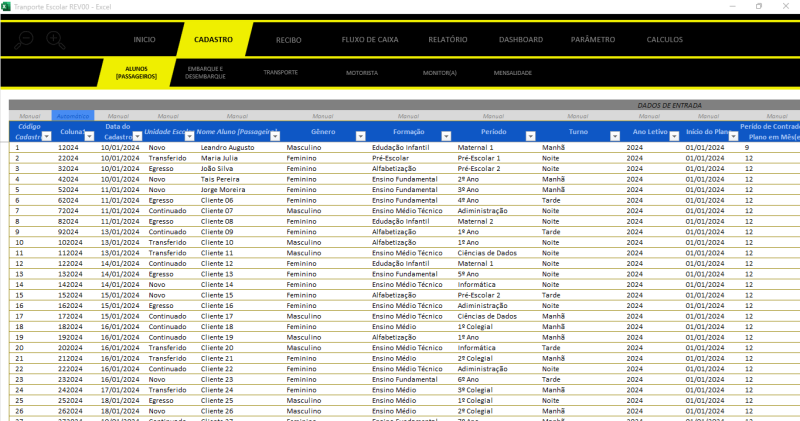
Task: Open the Período column filter dropdown
Action: 531,136
